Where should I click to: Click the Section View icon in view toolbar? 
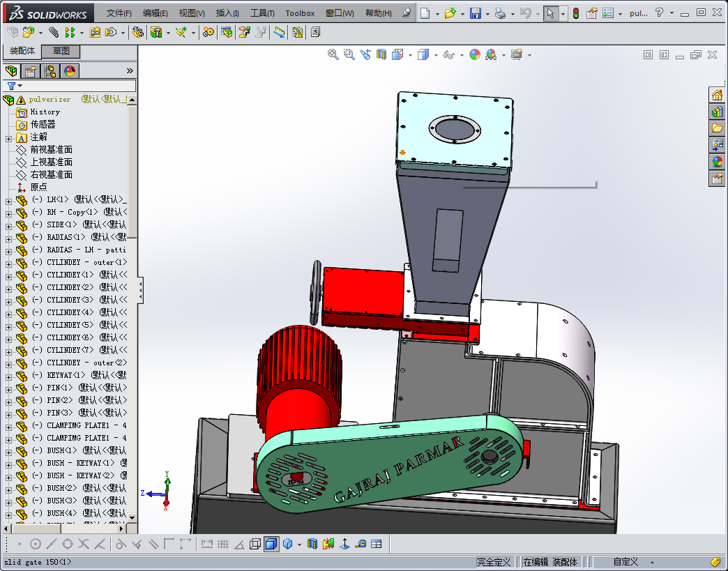(x=381, y=54)
